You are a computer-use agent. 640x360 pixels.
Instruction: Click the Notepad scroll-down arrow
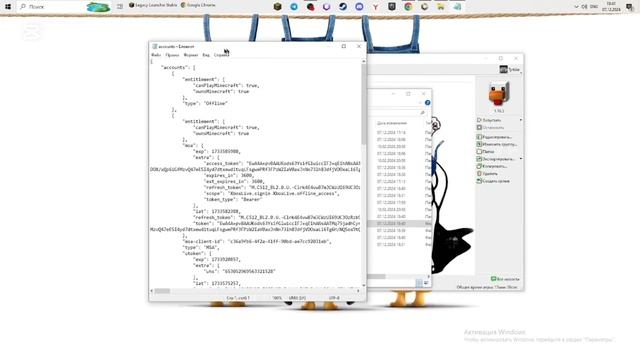point(363,285)
